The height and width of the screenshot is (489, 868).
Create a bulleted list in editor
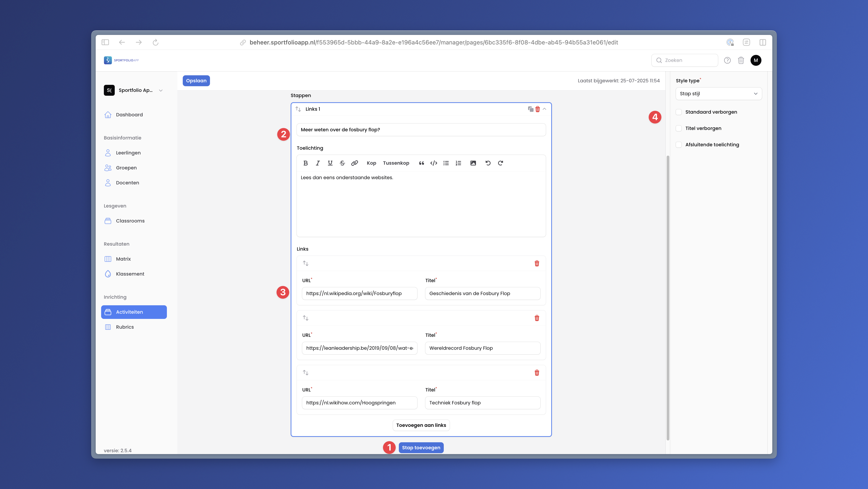coord(446,163)
